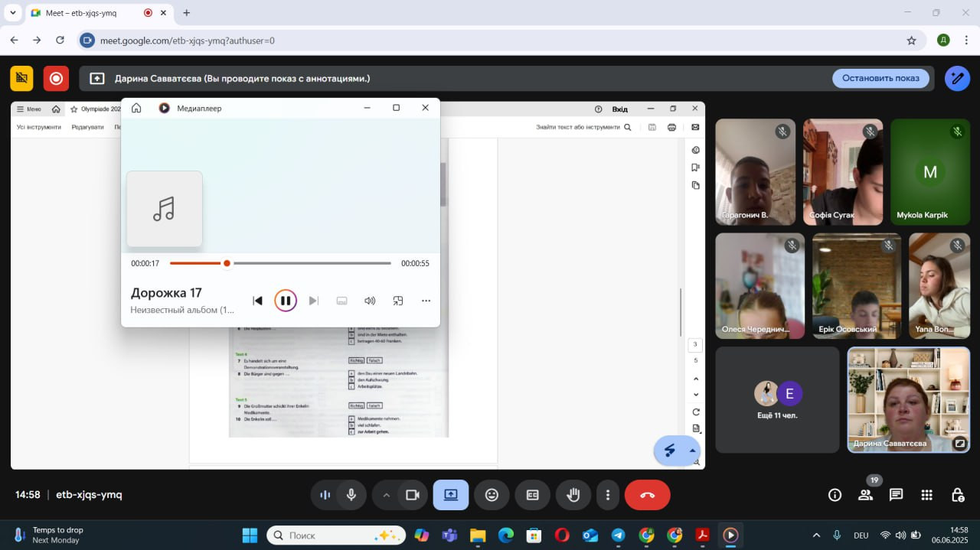Open the Olympiade document tab in Acrobat
This screenshot has height=550, width=980.
(x=95, y=109)
